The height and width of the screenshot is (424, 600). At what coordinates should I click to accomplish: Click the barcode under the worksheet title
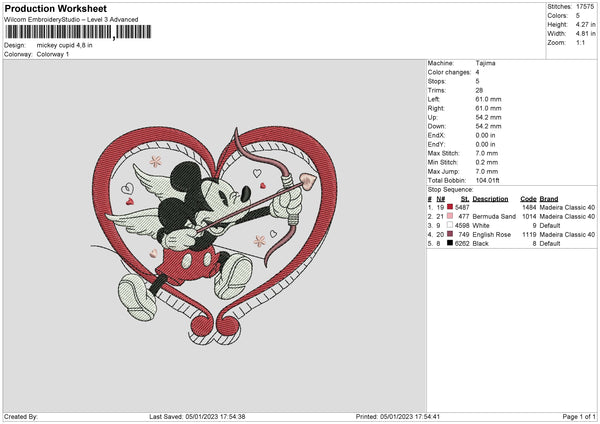[78, 32]
